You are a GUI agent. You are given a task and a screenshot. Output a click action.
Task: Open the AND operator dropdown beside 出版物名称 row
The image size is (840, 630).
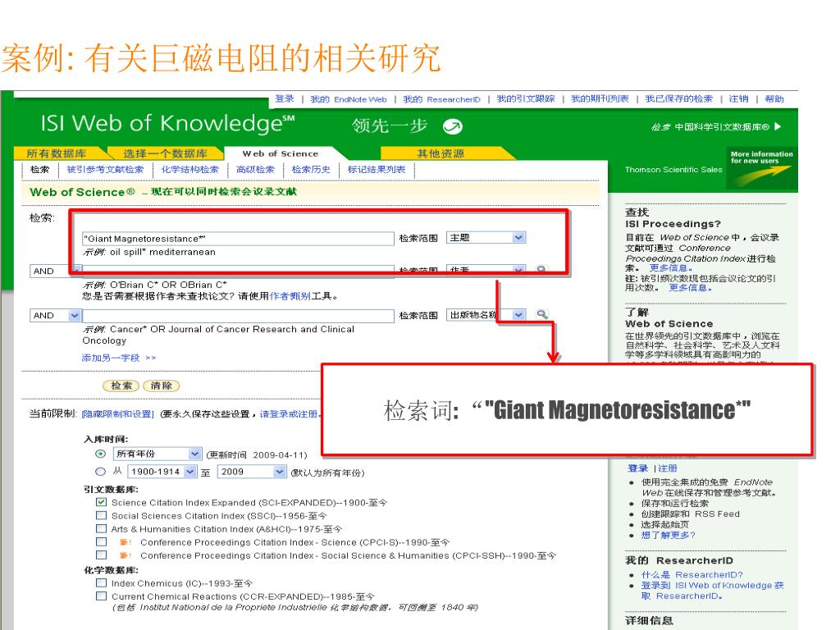coord(56,316)
